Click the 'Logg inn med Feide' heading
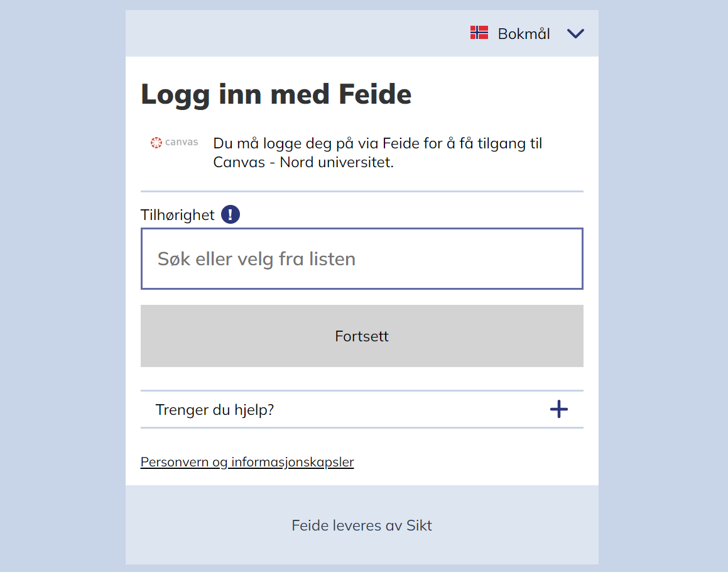This screenshot has width=728, height=572. [x=276, y=94]
